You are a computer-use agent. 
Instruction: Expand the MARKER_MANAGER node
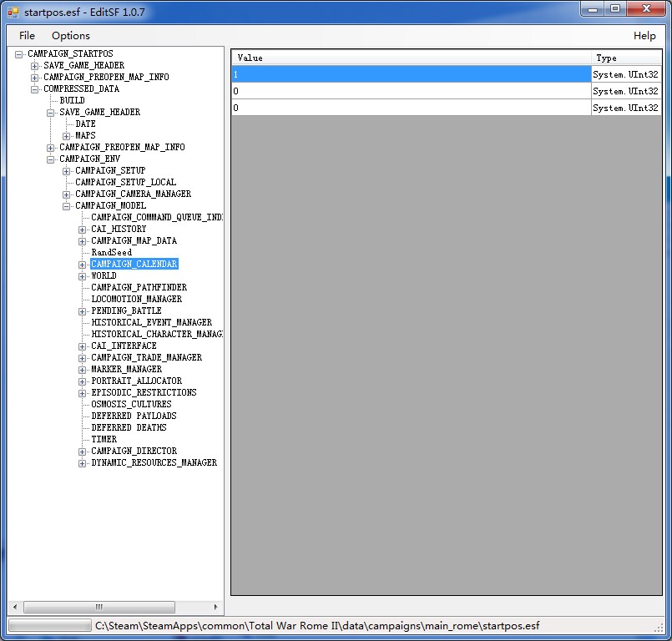coord(83,370)
